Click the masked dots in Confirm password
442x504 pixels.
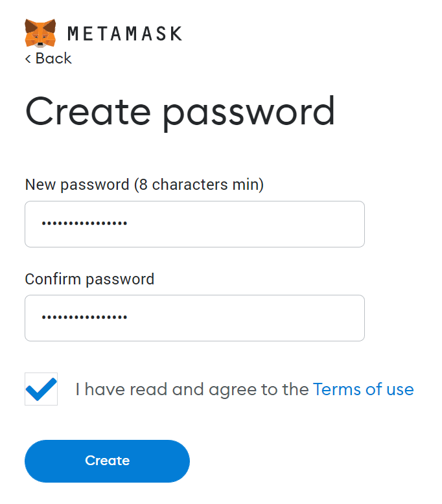(84, 318)
